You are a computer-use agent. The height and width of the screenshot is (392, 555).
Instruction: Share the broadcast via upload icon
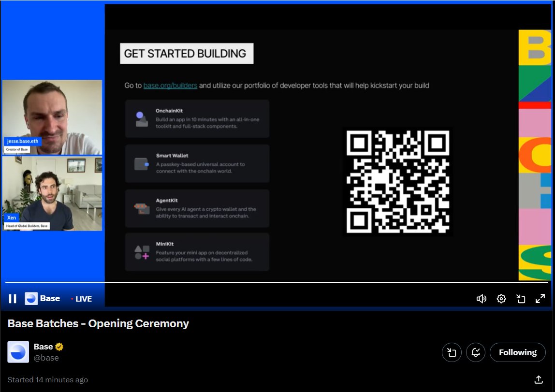(x=539, y=379)
